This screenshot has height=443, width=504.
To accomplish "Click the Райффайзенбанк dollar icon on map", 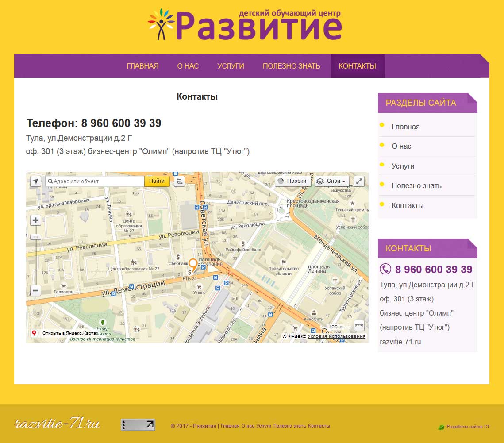I will click(243, 243).
